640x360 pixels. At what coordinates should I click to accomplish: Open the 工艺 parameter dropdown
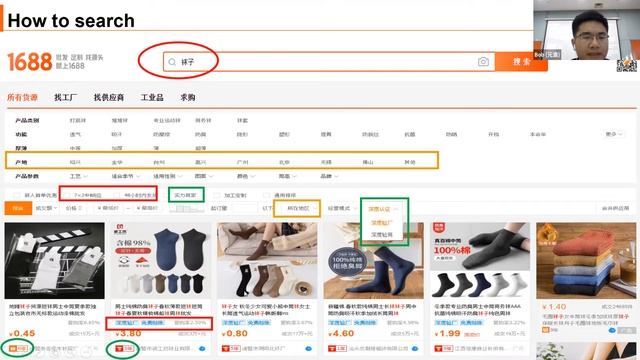79,176
